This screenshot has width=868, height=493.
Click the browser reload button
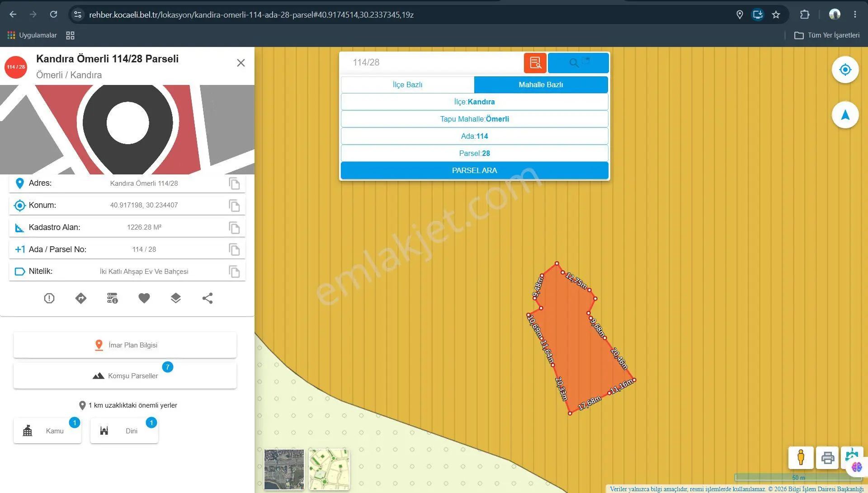[53, 14]
